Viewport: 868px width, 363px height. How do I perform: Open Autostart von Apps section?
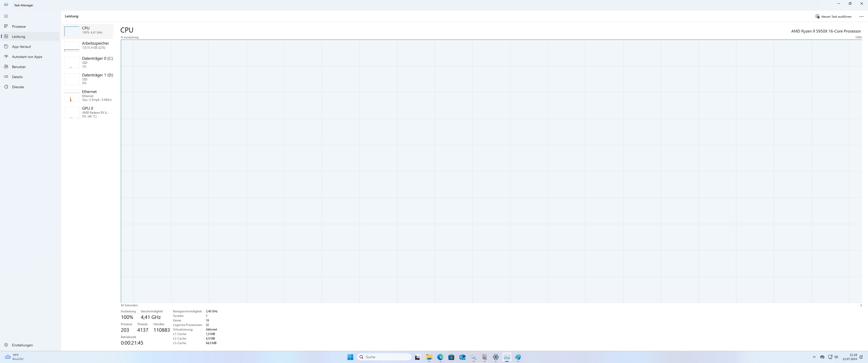(27, 56)
